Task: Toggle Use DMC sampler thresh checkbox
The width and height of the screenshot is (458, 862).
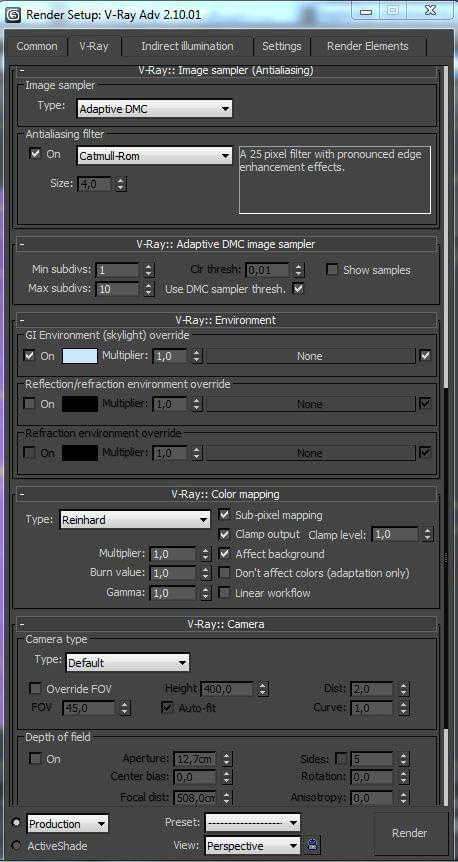Action: click(298, 288)
